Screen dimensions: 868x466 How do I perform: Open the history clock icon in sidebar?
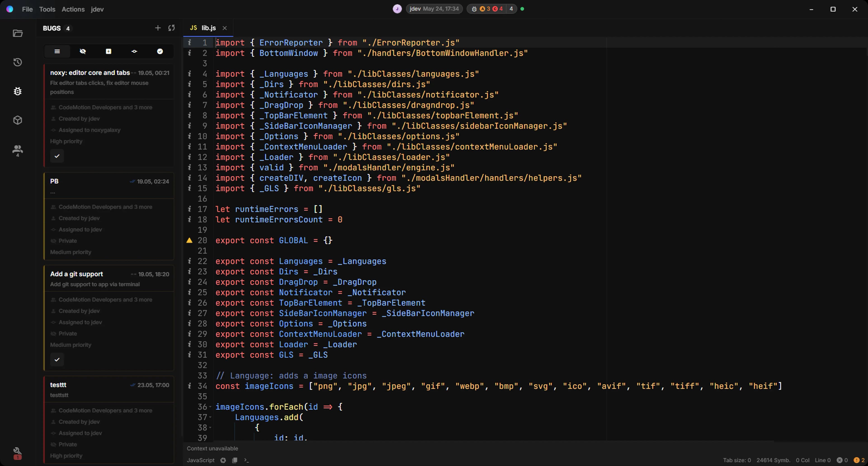click(x=18, y=62)
